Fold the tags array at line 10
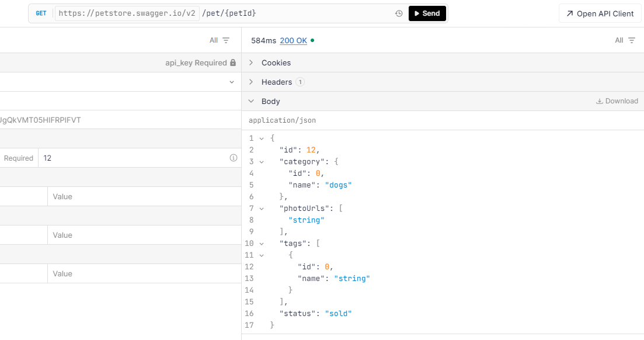644x340 pixels. tap(261, 244)
